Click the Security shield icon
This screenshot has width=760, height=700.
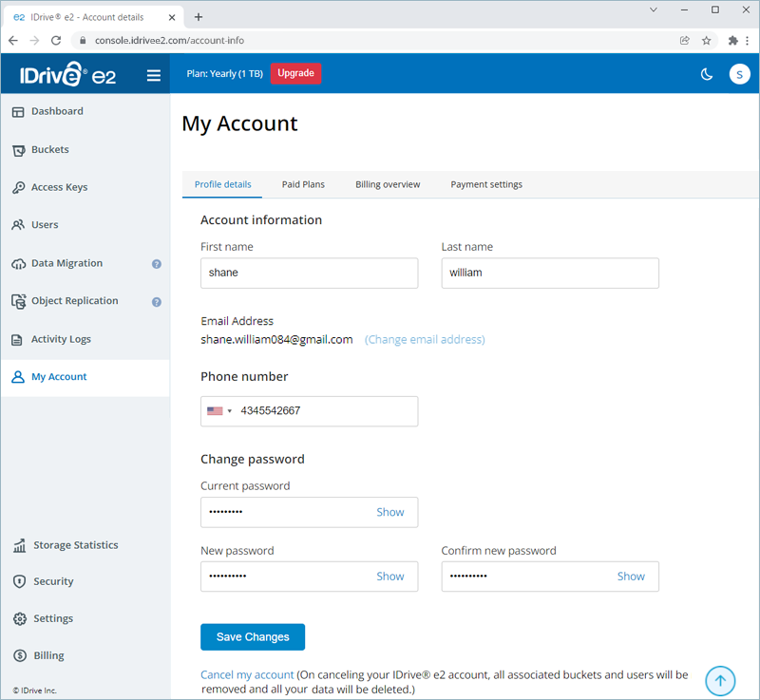(x=19, y=581)
